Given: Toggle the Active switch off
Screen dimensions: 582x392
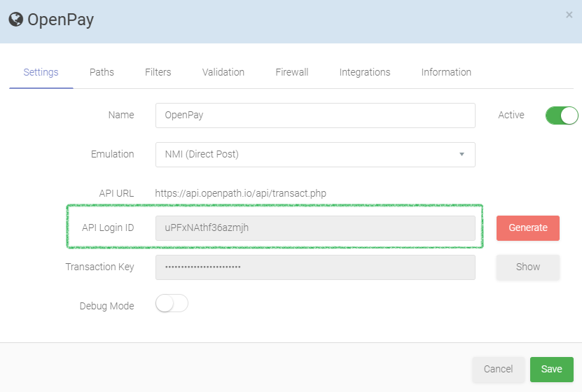Looking at the screenshot, I should (x=562, y=115).
